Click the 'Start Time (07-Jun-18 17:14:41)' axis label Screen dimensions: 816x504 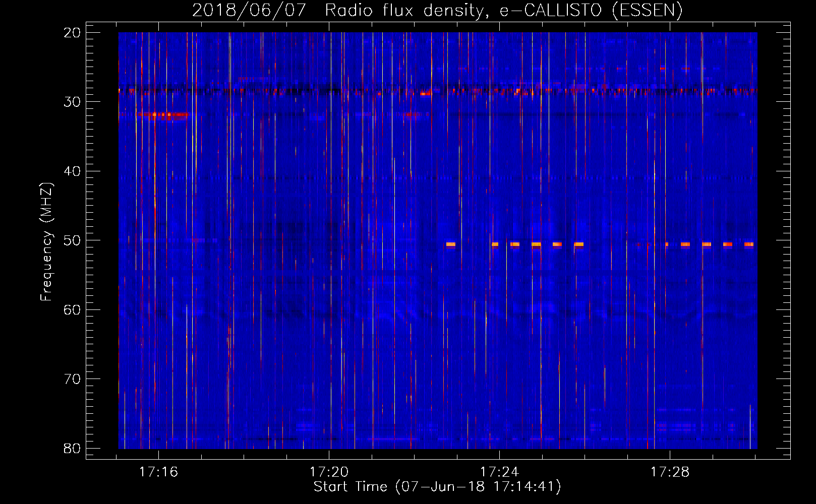click(x=437, y=487)
